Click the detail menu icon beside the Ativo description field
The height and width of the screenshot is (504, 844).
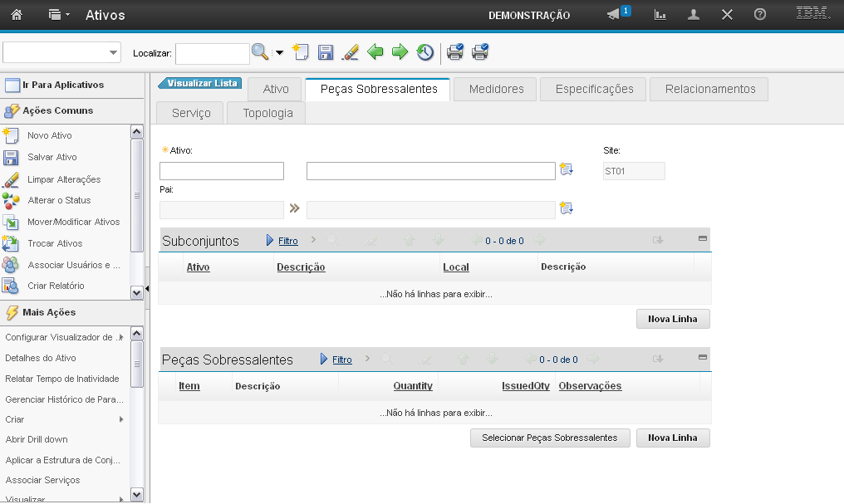coord(567,170)
